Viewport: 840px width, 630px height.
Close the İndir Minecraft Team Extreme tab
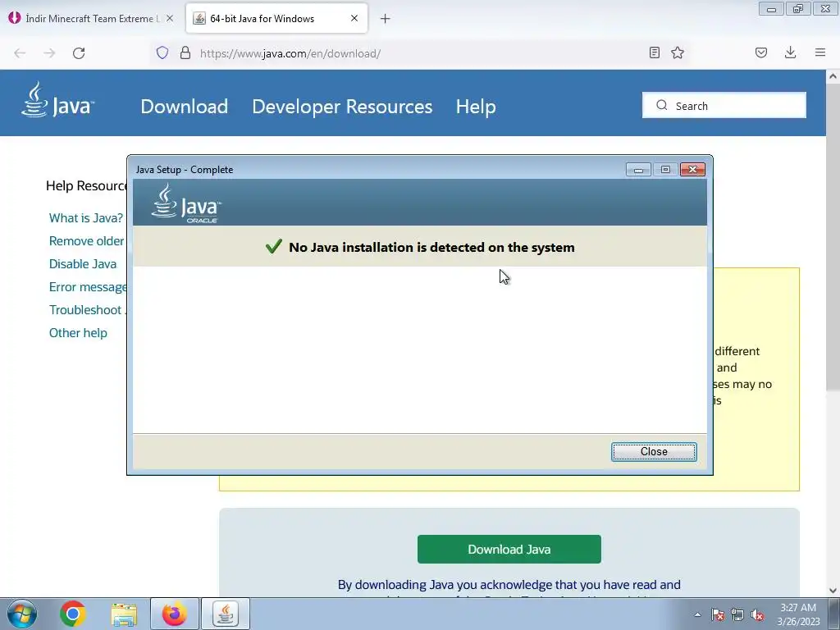(169, 18)
